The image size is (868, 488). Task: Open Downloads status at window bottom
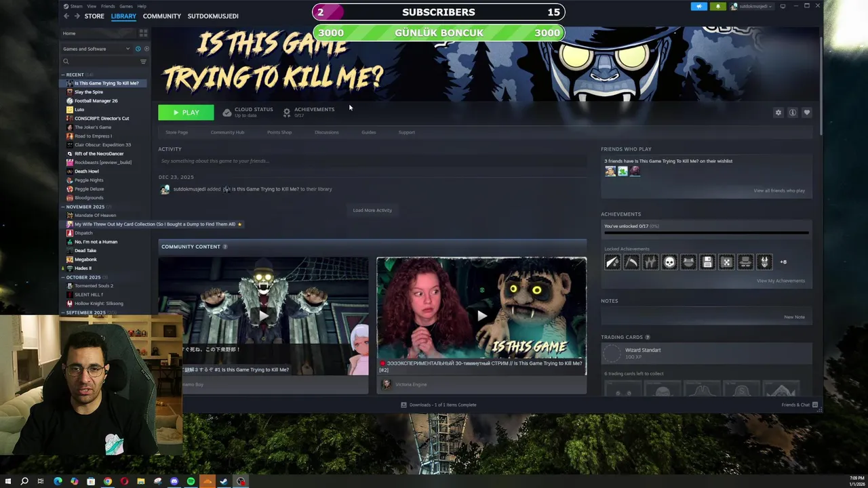[439, 405]
